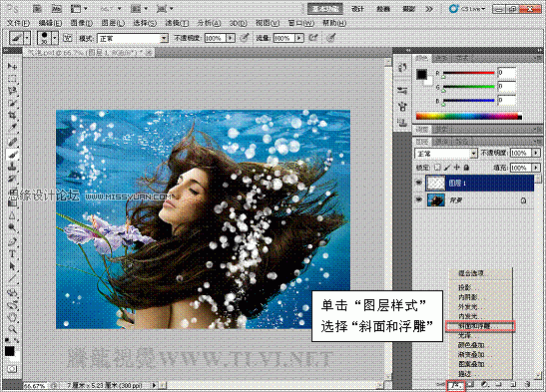Screen dimensions: 546x392
Task: Open the Brush panel toggle icon
Action: (67, 38)
